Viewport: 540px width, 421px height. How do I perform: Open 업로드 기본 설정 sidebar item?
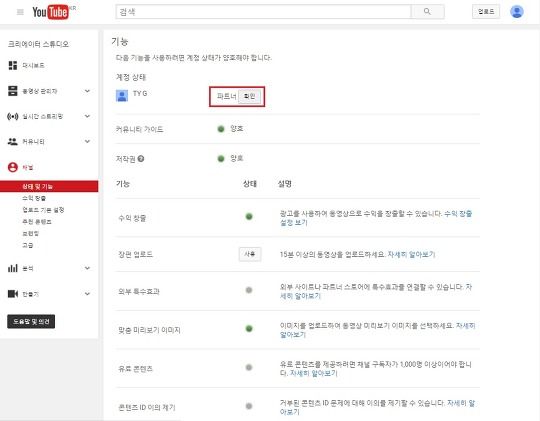43,210
